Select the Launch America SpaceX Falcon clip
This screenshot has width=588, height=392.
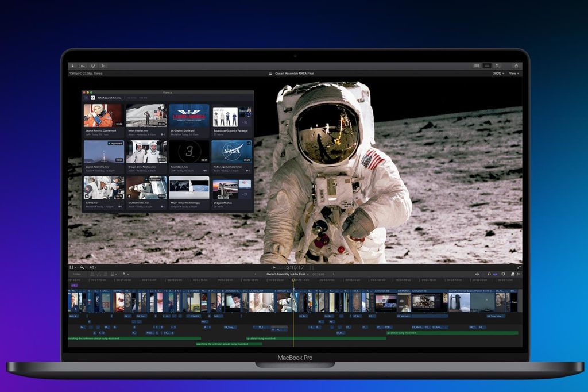coord(471,302)
